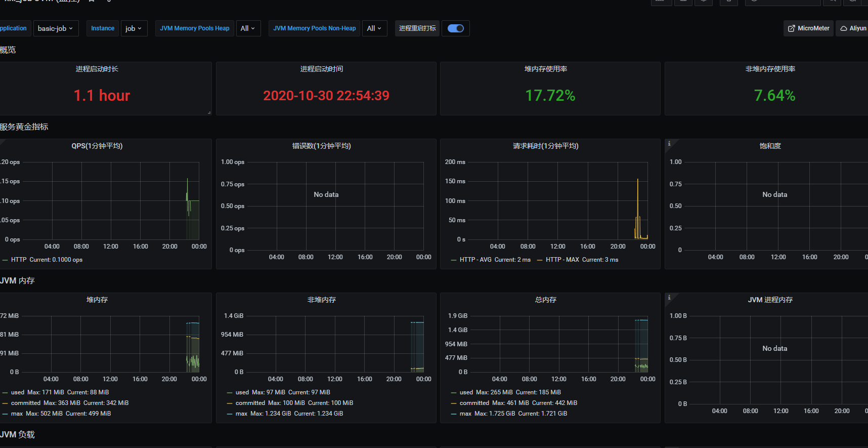This screenshot has width=868, height=448.
Task: Click the JVM Memory Pools Heap variable label
Action: (x=195, y=28)
